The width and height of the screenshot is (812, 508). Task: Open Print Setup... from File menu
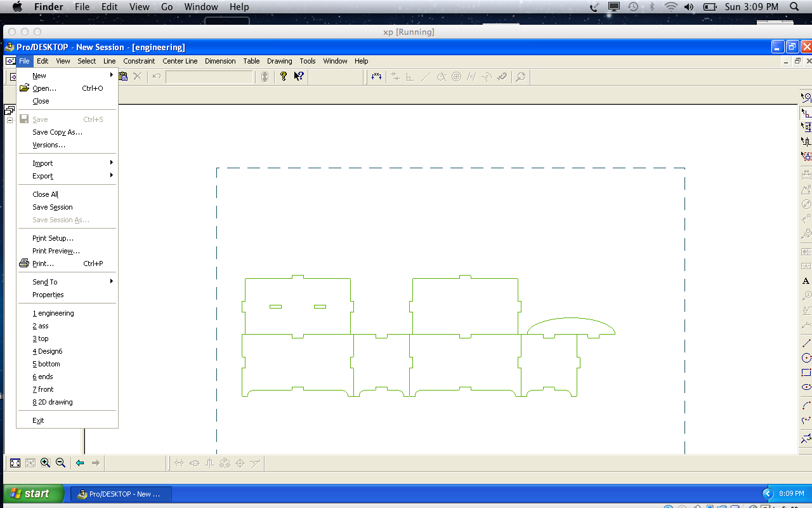coord(67,238)
